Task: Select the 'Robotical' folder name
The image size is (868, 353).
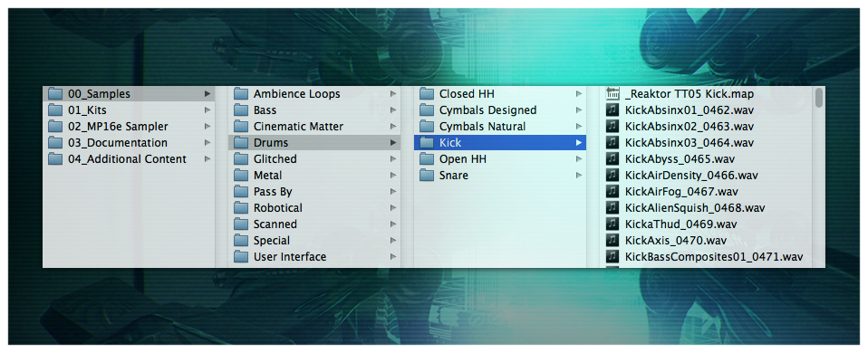Action: coord(278,208)
